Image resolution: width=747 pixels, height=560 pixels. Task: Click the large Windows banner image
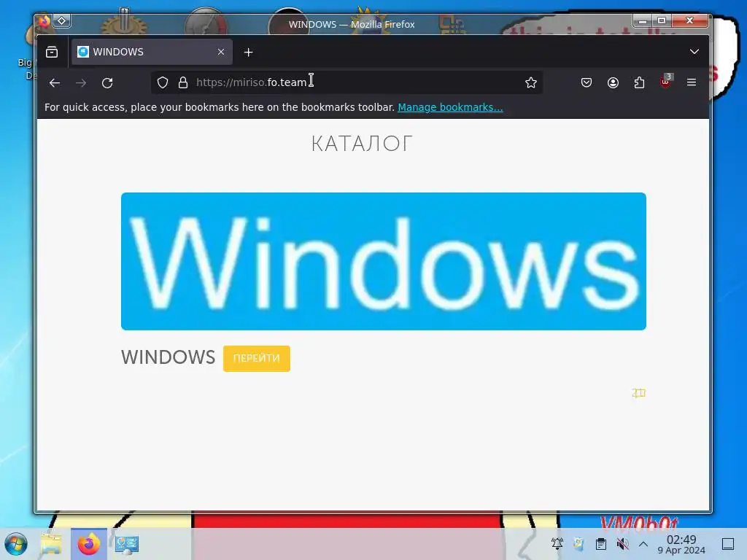click(384, 262)
